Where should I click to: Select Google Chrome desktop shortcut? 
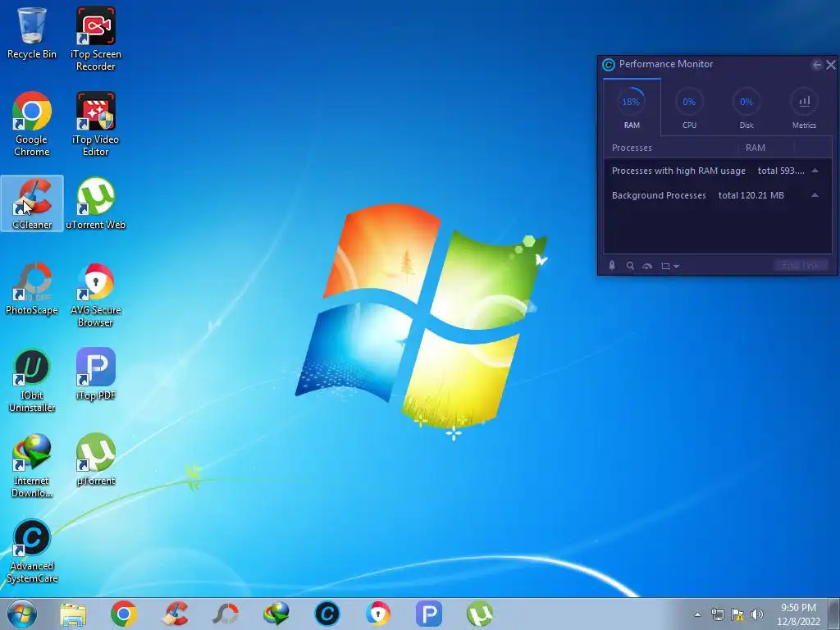[x=32, y=124]
